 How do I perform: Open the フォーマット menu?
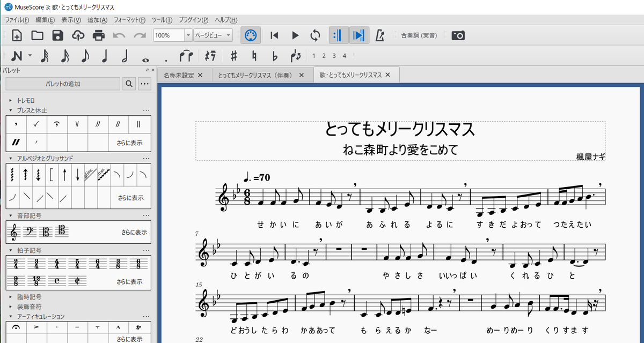pyautogui.click(x=129, y=20)
